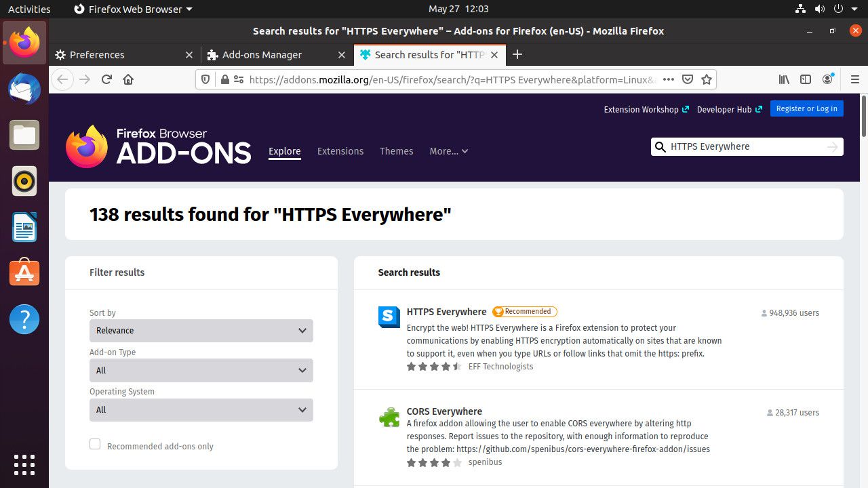The height and width of the screenshot is (488, 868).
Task: Open the Firefox Web Browser app menu
Action: 133,9
